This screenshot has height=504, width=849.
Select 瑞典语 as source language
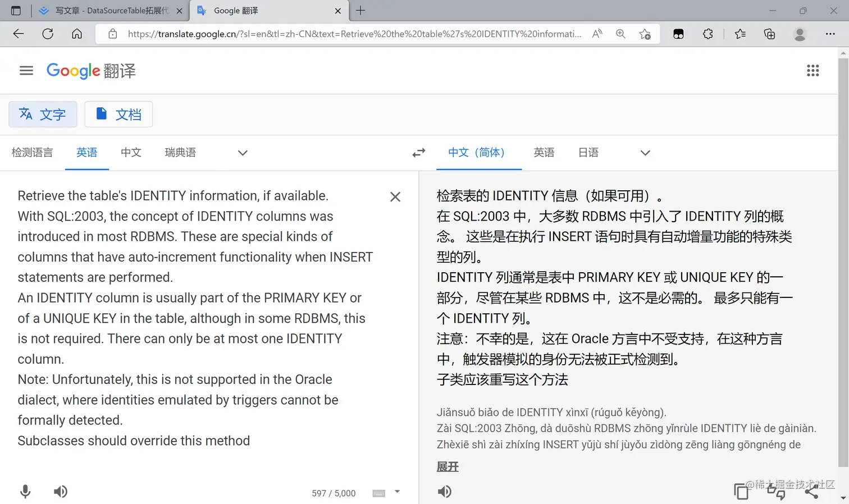coord(180,153)
